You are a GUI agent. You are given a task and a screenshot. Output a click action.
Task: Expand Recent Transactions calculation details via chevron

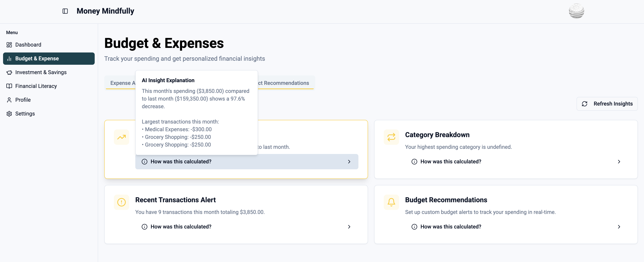pyautogui.click(x=349, y=227)
